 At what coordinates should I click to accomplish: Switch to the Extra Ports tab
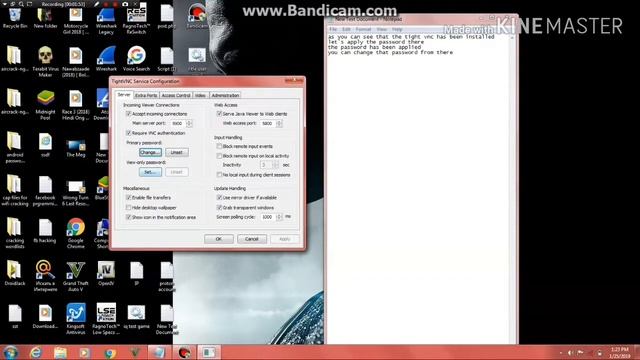[x=146, y=96]
